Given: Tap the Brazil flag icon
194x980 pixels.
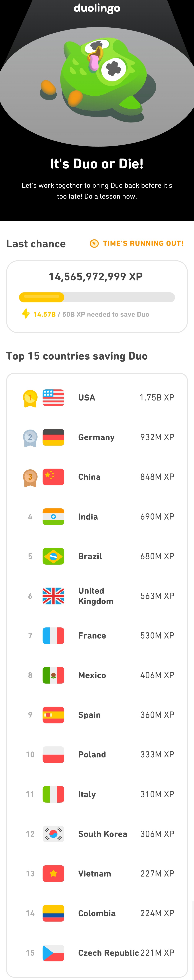Looking at the screenshot, I should click(x=53, y=556).
